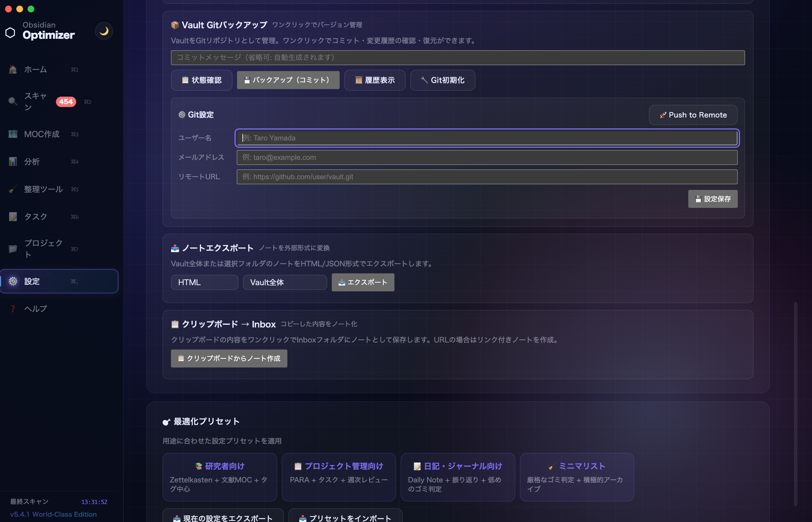
Task: Click the リモートURL input field
Action: pyautogui.click(x=487, y=177)
